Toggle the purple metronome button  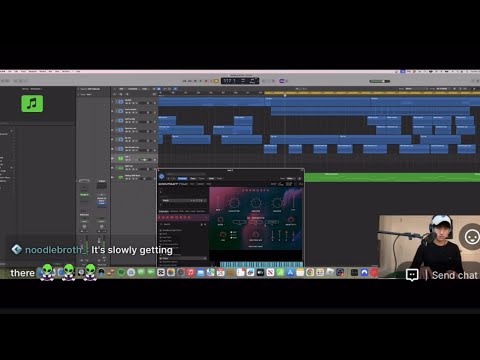(x=282, y=81)
